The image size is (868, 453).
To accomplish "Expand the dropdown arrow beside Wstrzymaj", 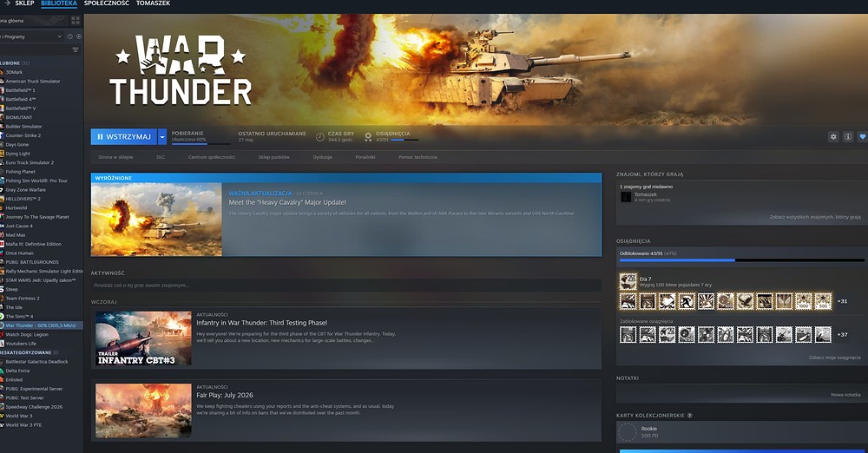I will (x=162, y=137).
